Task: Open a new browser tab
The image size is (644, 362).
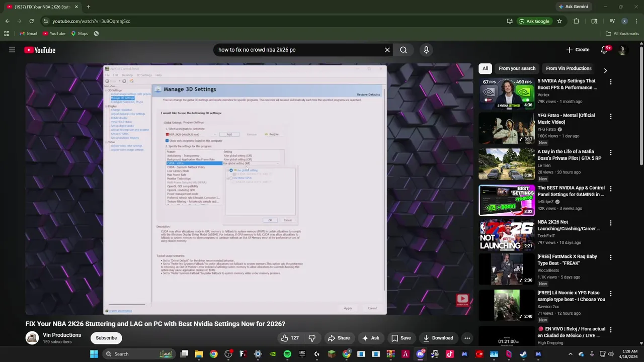Action: [x=88, y=7]
